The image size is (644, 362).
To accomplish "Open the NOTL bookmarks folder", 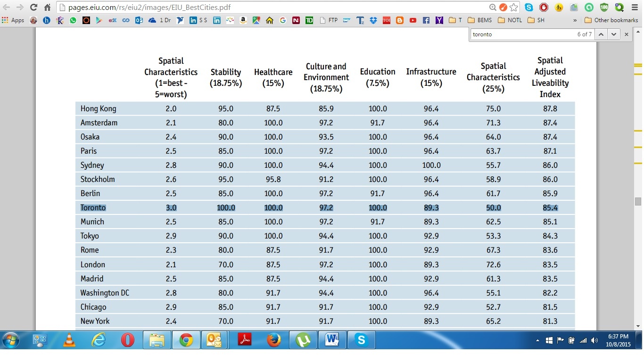I will 510,20.
